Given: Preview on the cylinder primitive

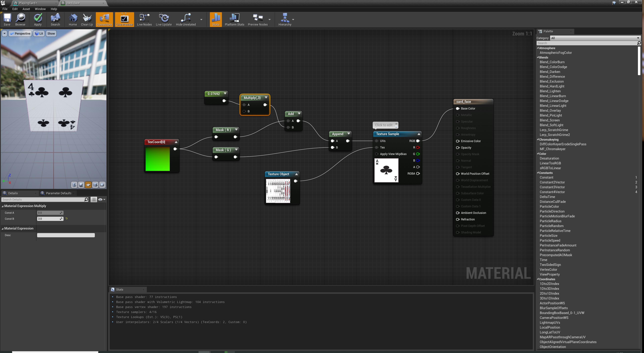Looking at the screenshot, I should coord(74,185).
